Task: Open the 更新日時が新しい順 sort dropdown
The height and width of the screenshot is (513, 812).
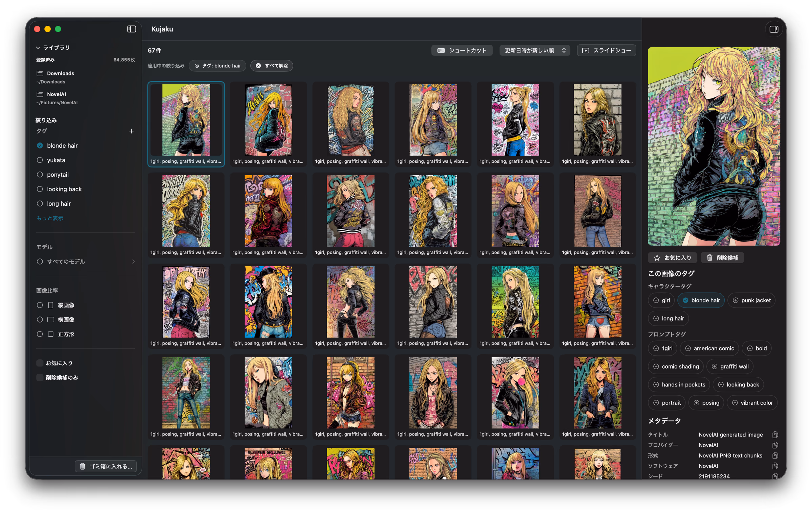Action: 535,50
